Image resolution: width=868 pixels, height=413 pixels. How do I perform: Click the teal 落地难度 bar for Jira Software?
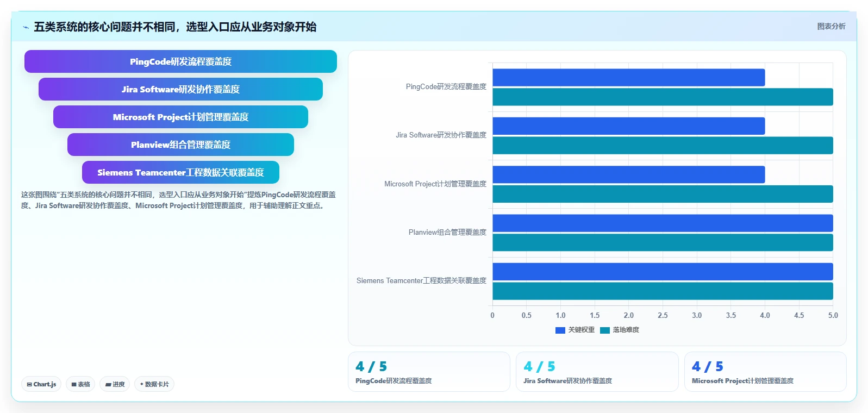click(x=663, y=145)
